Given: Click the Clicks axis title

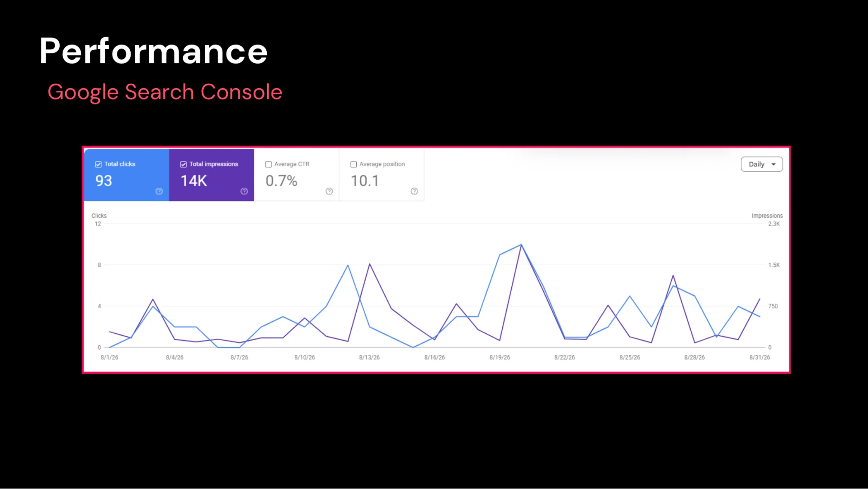Looking at the screenshot, I should point(99,216).
